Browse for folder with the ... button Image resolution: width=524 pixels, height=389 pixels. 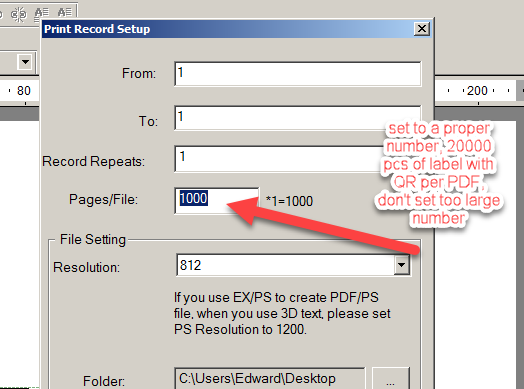[x=390, y=379]
